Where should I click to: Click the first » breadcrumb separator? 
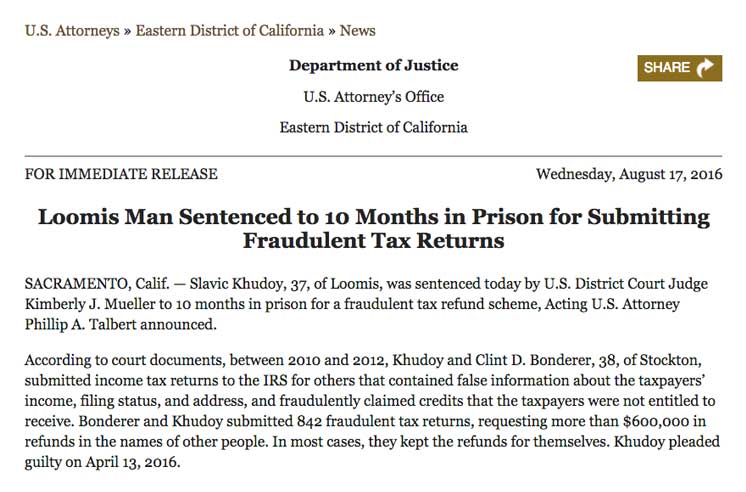point(128,31)
